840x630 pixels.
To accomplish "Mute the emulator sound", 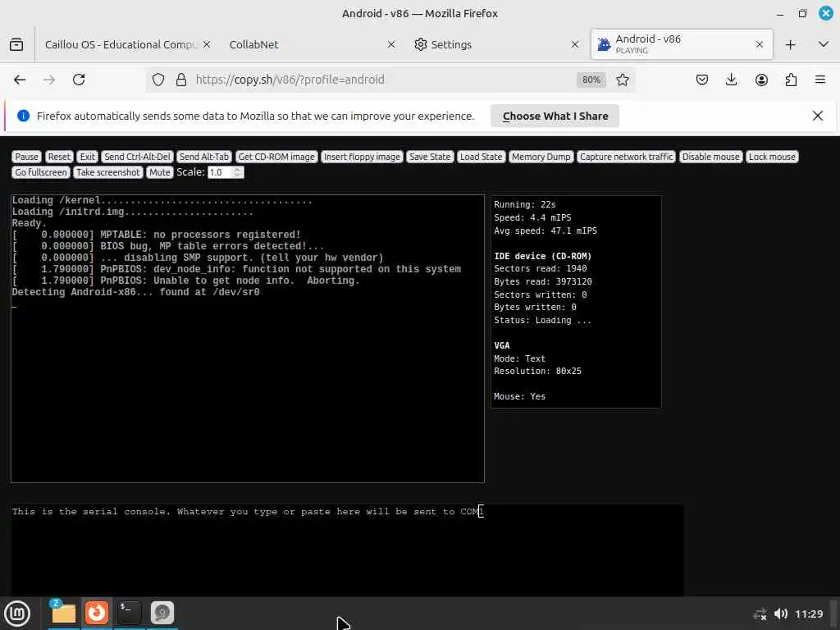I will pos(160,172).
